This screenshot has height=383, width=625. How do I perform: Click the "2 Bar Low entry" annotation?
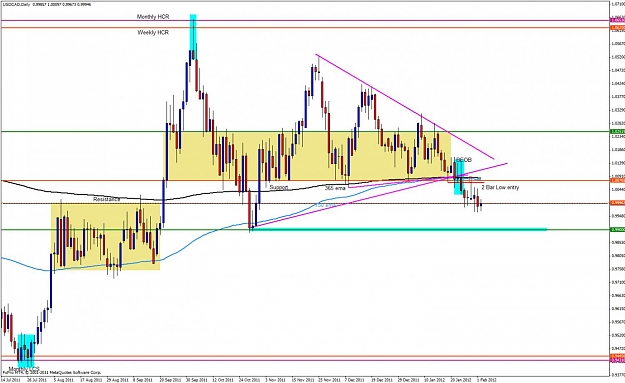click(500, 187)
